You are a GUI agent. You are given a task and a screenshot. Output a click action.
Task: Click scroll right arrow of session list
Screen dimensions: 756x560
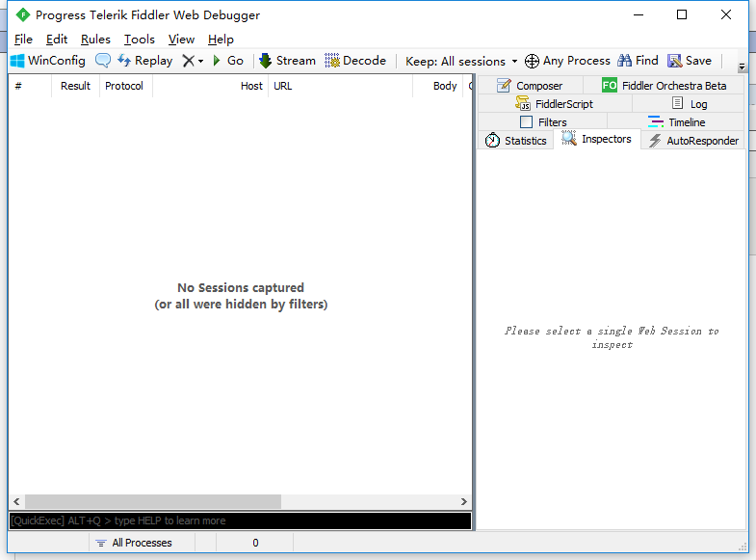[x=464, y=501]
